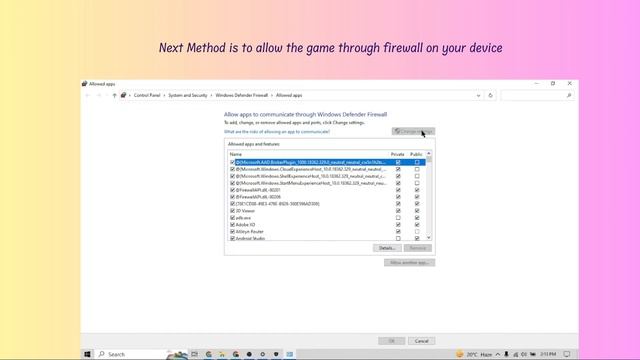Click Allow another app button
The image size is (640, 360).
click(x=409, y=262)
